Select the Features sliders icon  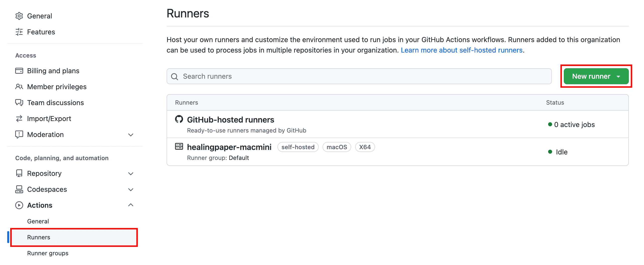click(x=19, y=32)
